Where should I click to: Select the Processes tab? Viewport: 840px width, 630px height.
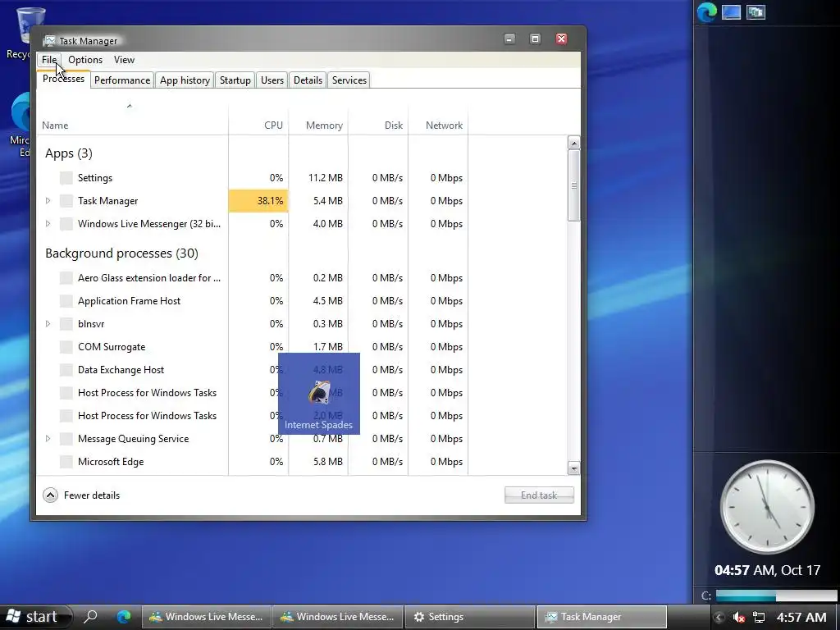tap(63, 79)
